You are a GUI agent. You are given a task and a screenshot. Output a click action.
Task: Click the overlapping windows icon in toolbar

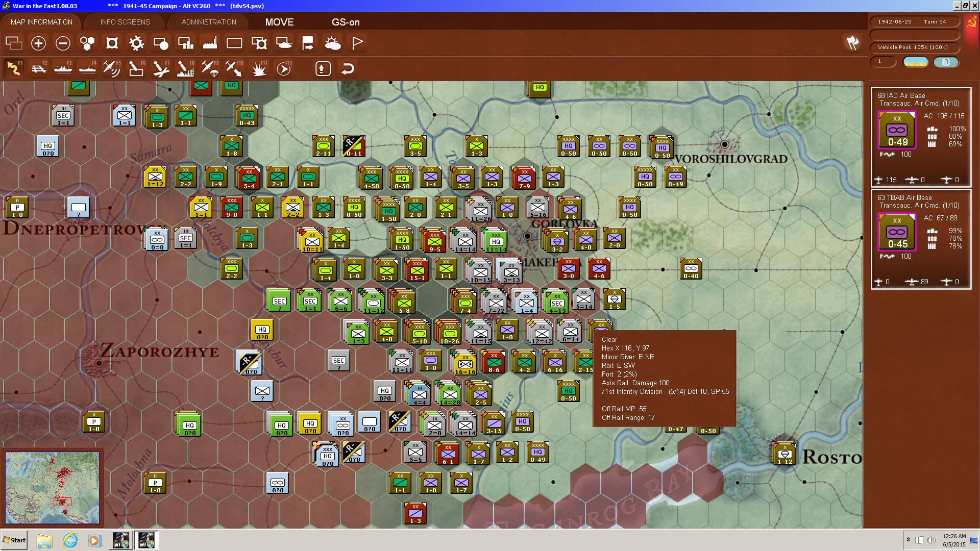click(14, 43)
